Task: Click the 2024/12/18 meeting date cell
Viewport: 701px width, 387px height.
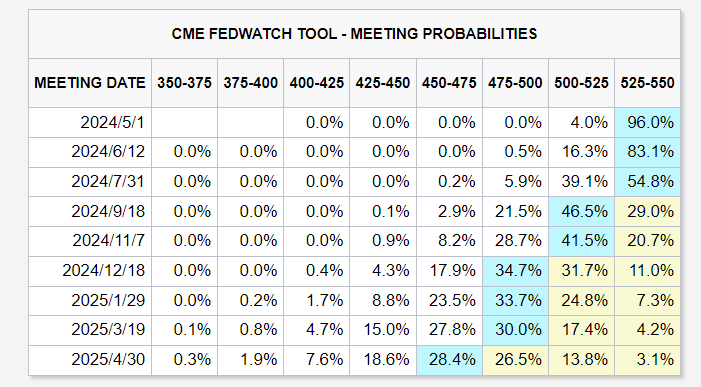Action: [90, 271]
